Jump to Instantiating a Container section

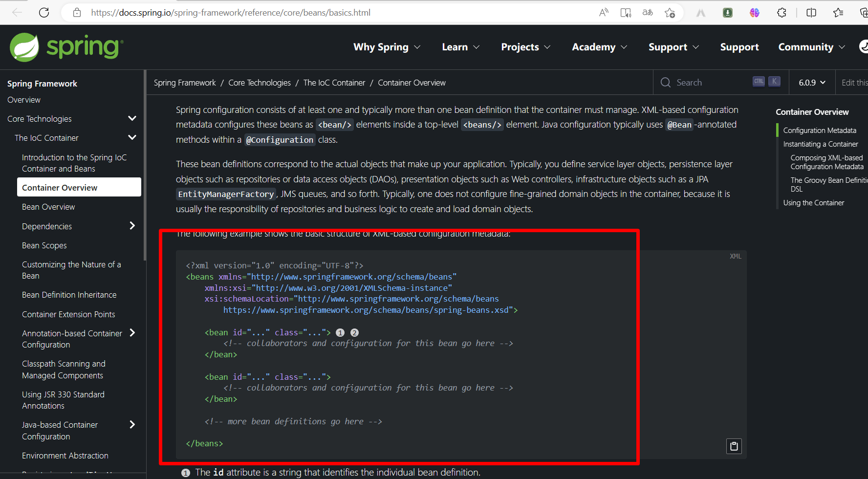coord(821,144)
